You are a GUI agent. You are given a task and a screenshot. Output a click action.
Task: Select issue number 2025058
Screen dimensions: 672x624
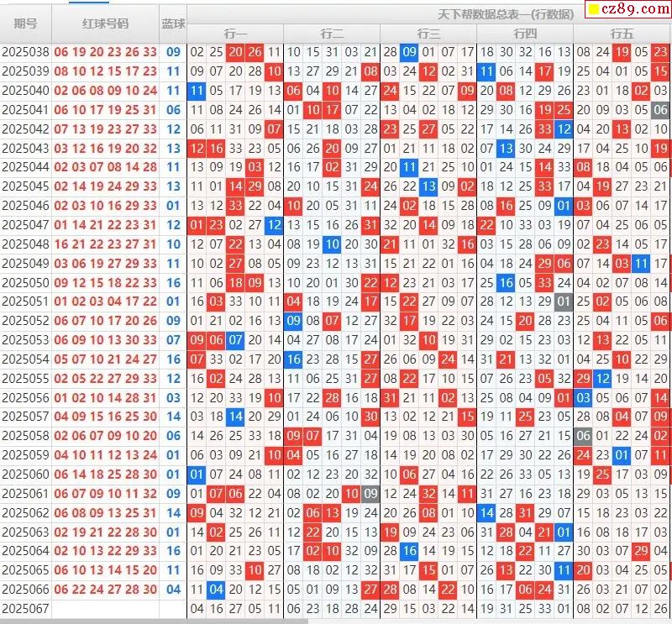pyautogui.click(x=26, y=436)
